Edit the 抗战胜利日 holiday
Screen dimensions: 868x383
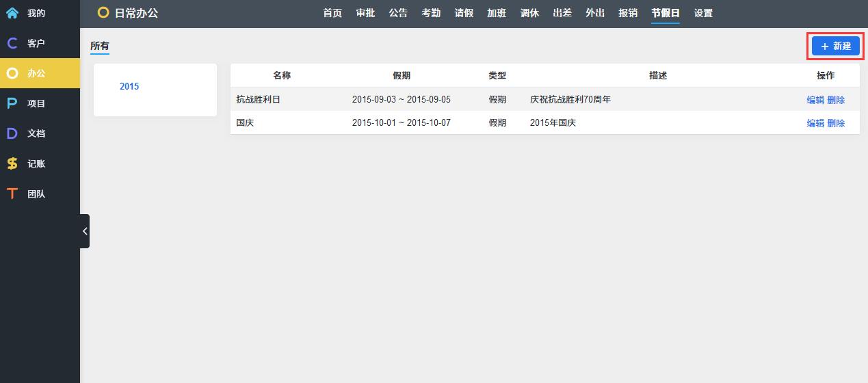815,100
